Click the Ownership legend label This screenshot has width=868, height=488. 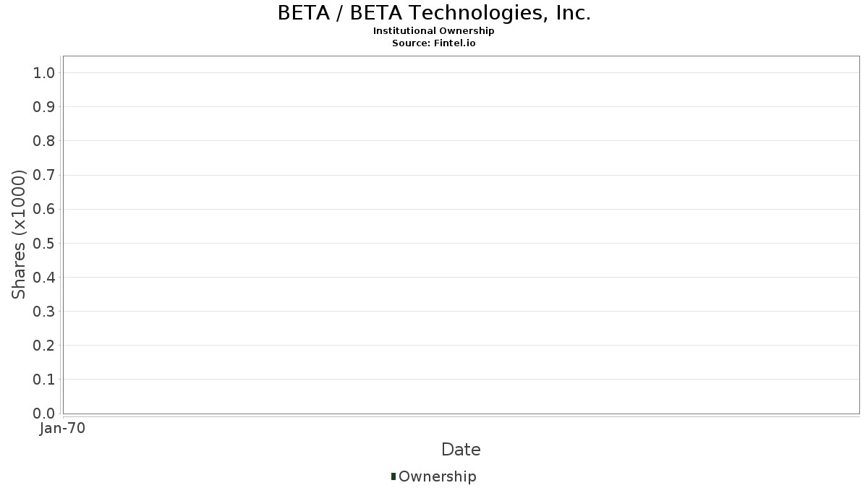437,476
